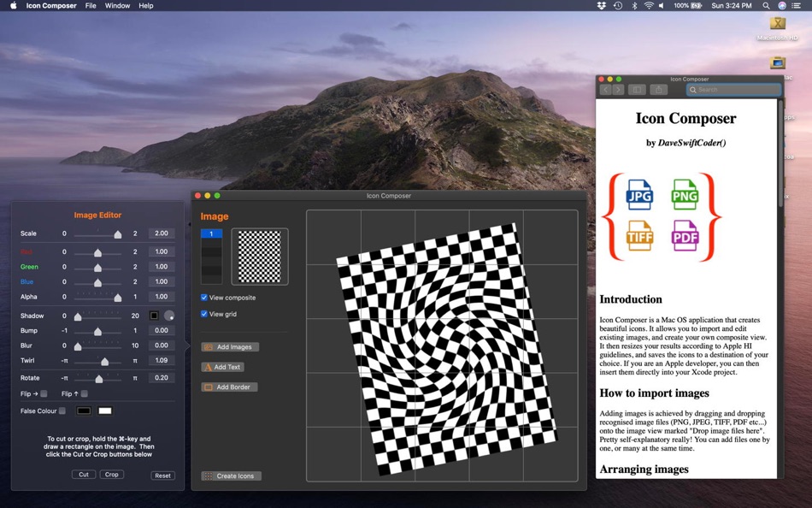Screen dimensions: 812x508
Task: Click the Create Icons button
Action: [231, 476]
